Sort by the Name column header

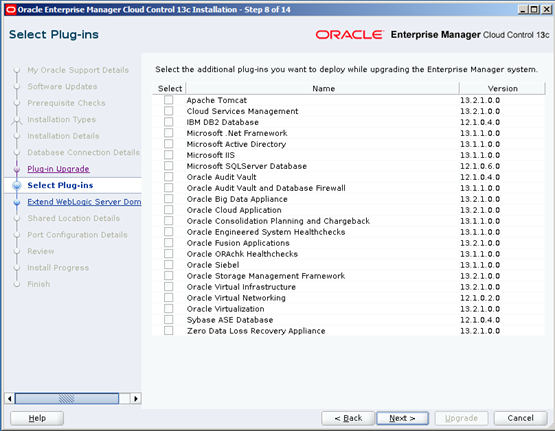[x=323, y=88]
